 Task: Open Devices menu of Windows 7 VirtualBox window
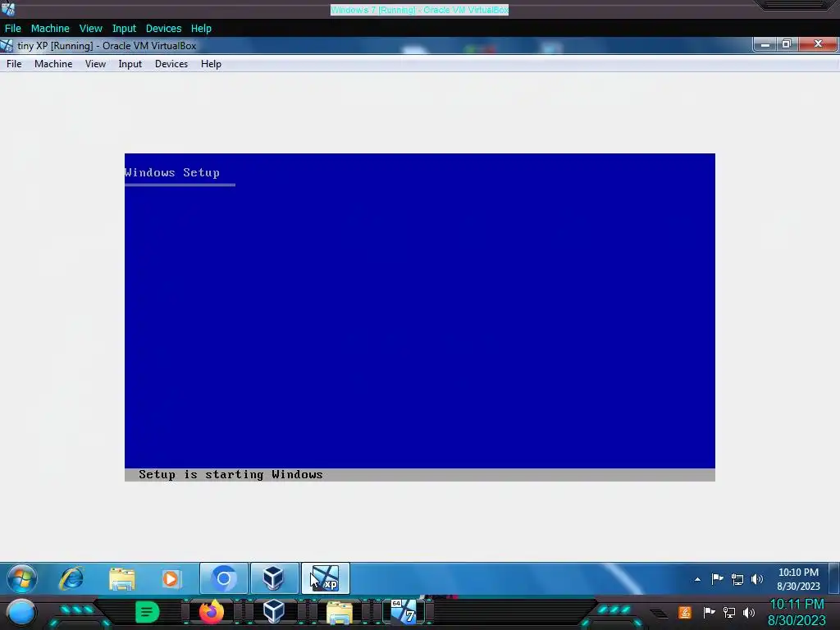[x=163, y=29]
